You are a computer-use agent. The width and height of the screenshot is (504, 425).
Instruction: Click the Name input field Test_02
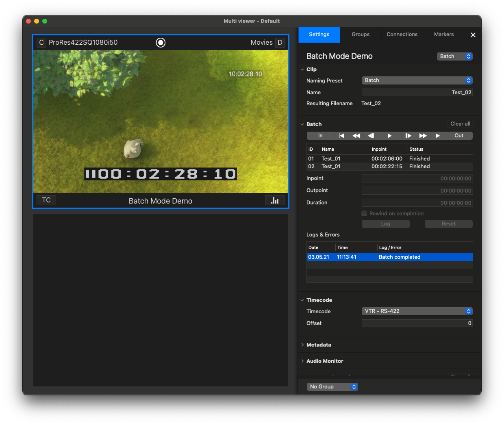pos(417,93)
